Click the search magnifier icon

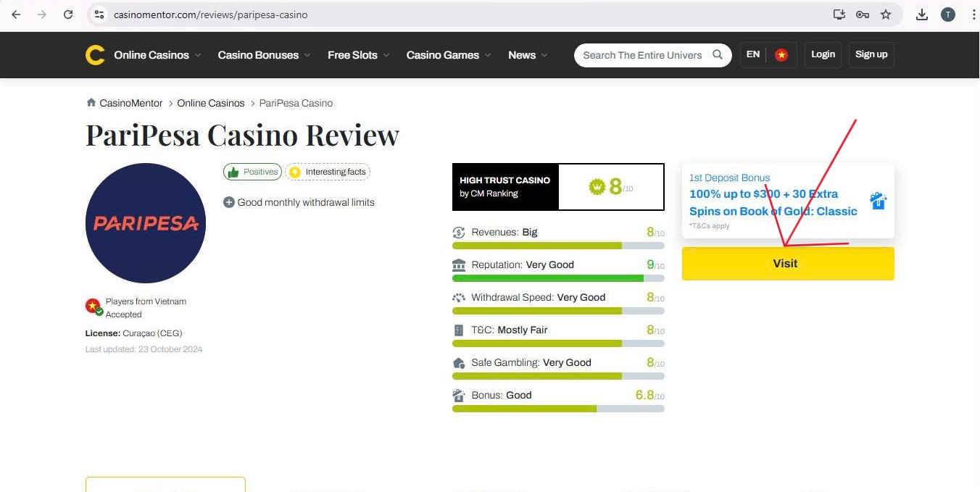(x=718, y=54)
